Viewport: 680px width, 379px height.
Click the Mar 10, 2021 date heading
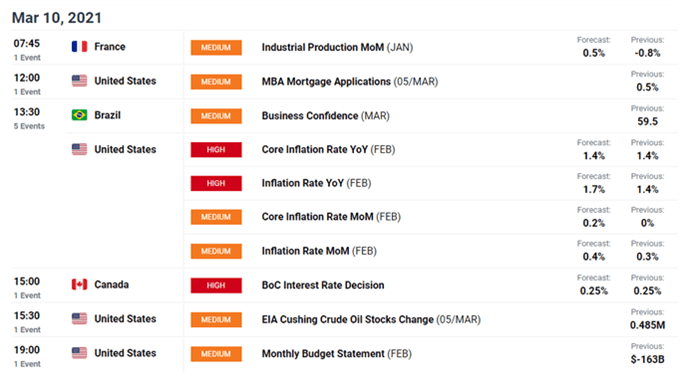pyautogui.click(x=57, y=18)
